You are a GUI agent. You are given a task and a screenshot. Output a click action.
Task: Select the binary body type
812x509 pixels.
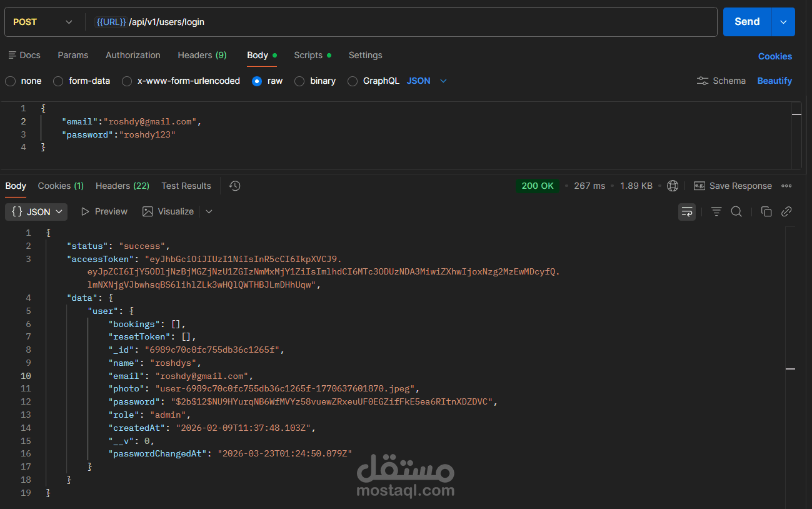click(x=299, y=81)
